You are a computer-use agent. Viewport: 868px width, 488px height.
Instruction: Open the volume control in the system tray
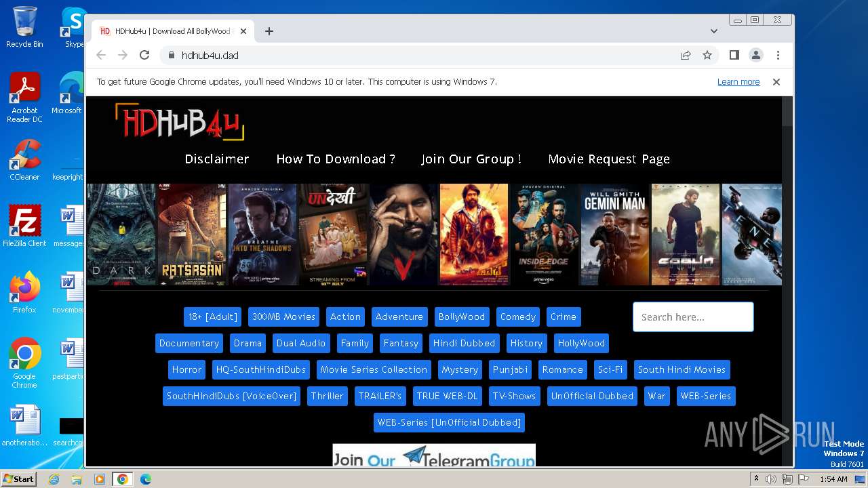tap(771, 479)
